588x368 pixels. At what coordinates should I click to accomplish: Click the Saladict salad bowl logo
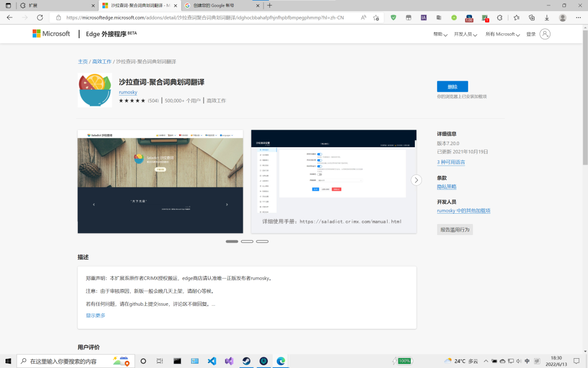coord(95,90)
